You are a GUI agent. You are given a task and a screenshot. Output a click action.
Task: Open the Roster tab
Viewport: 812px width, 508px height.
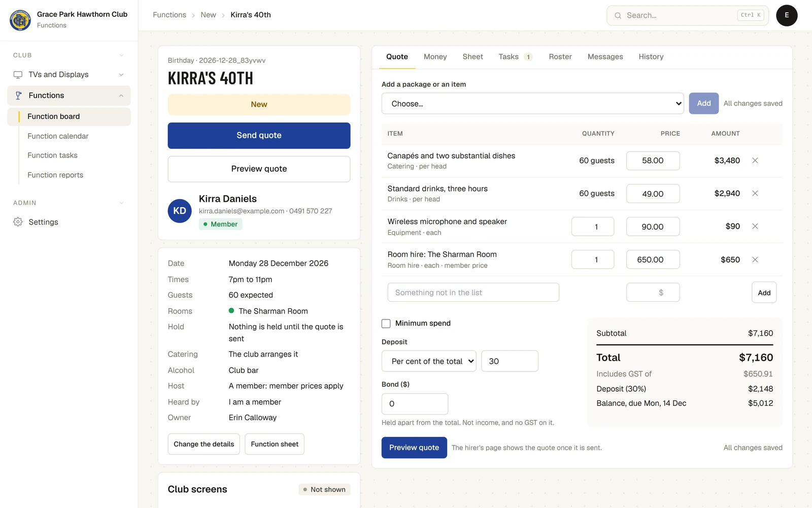point(560,57)
